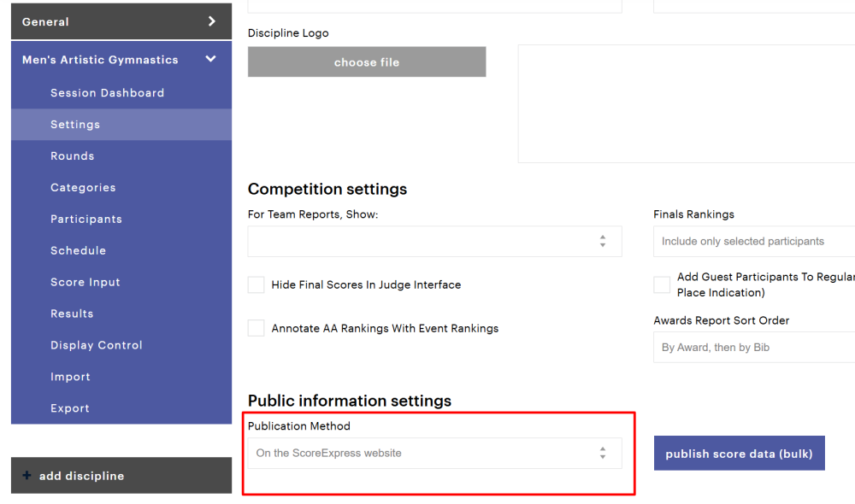The height and width of the screenshot is (504, 855).
Task: Check Annotate AA Rankings With Event Rankings
Action: [256, 328]
